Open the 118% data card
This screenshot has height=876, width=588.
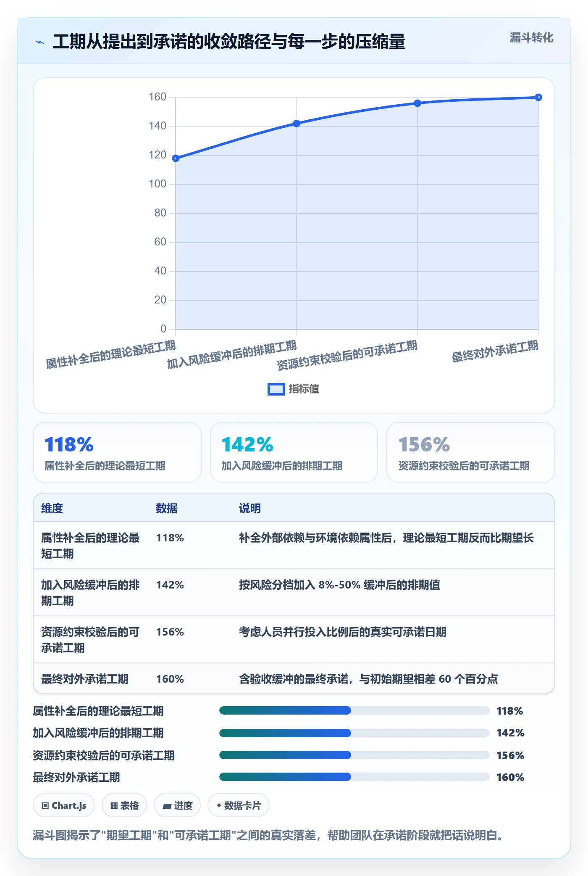pyautogui.click(x=117, y=452)
